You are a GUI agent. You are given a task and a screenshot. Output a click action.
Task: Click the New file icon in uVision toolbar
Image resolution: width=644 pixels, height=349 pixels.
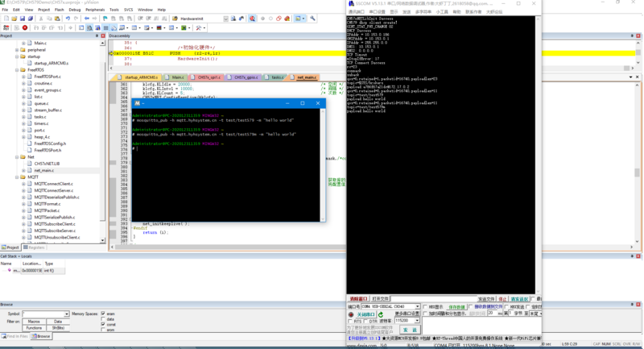(x=6, y=19)
